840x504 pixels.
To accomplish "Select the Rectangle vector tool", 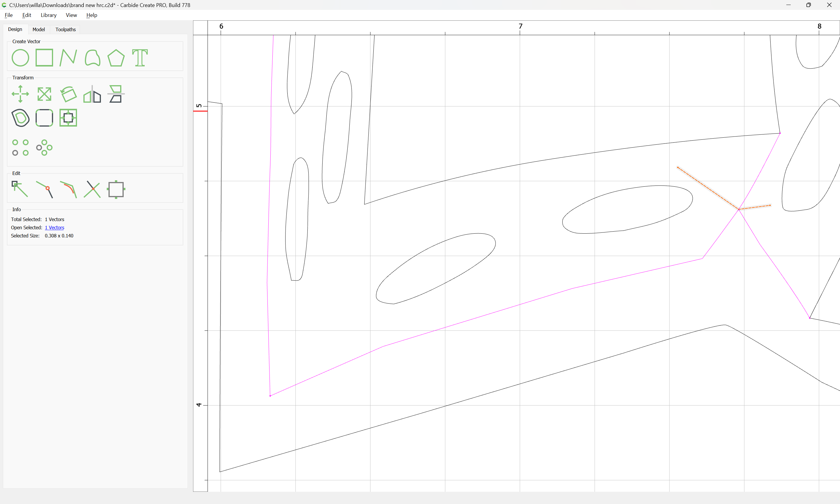I will 44,58.
